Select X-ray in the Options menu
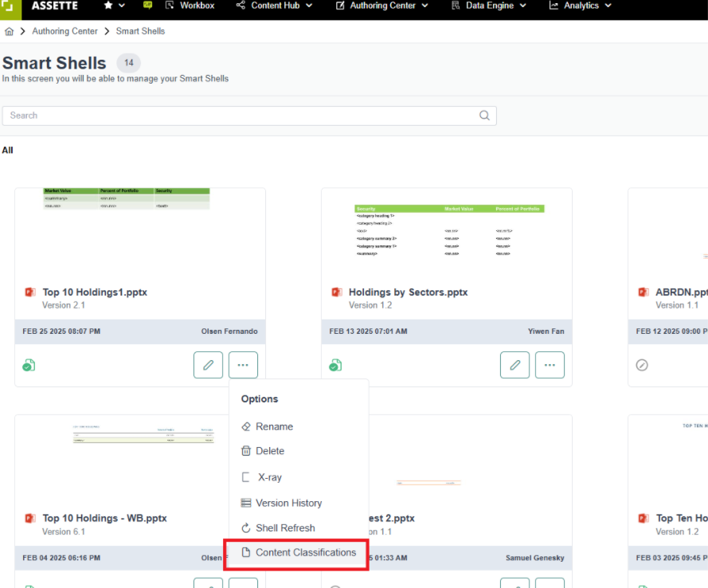Viewport: 708px width, 588px height. 262,477
